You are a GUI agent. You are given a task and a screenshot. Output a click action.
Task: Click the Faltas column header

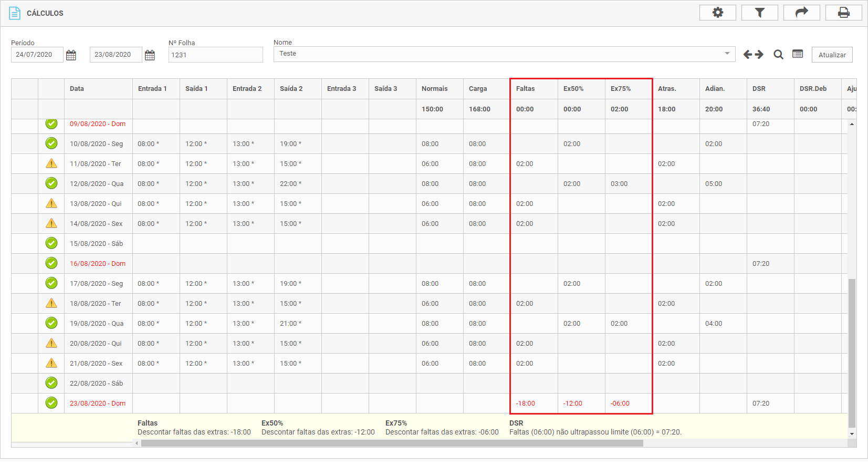point(526,89)
